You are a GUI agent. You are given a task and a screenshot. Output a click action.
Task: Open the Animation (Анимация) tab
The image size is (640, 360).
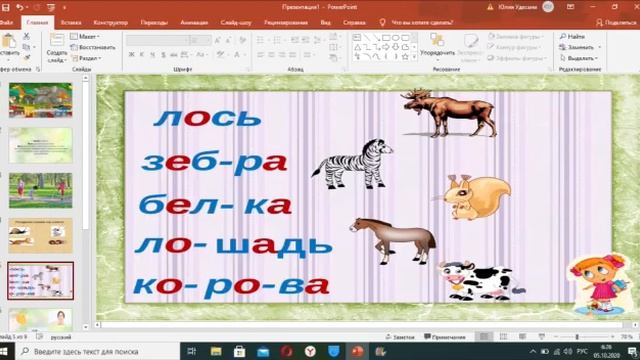(194, 22)
